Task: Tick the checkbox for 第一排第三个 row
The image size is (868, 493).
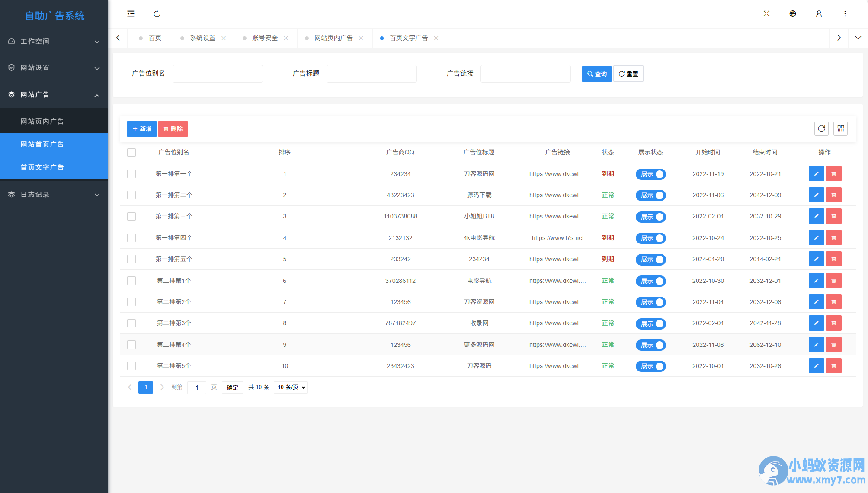Action: pyautogui.click(x=131, y=216)
